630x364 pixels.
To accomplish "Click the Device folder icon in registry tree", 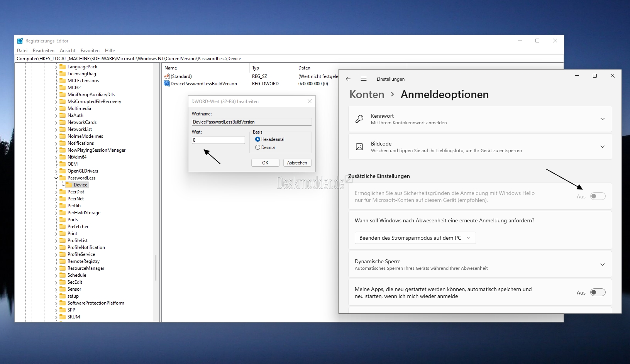I will 69,185.
